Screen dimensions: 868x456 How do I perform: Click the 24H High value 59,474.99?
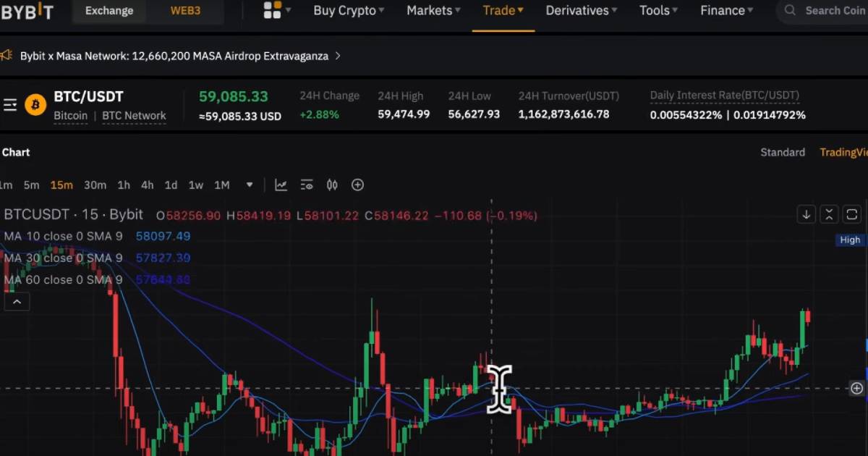(x=404, y=114)
